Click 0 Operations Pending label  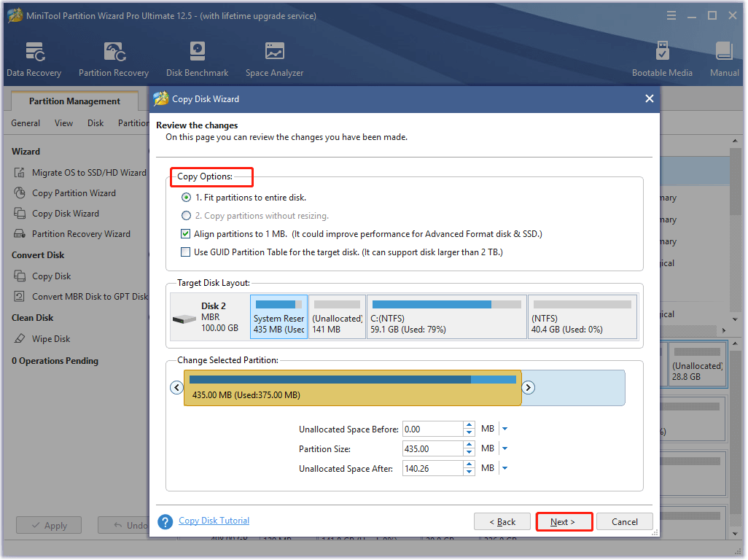[55, 361]
